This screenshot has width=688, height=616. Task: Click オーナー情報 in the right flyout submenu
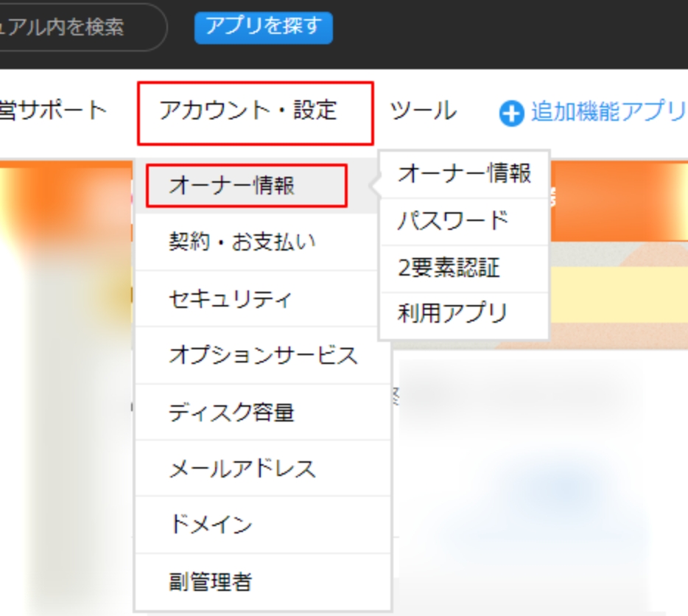(464, 175)
